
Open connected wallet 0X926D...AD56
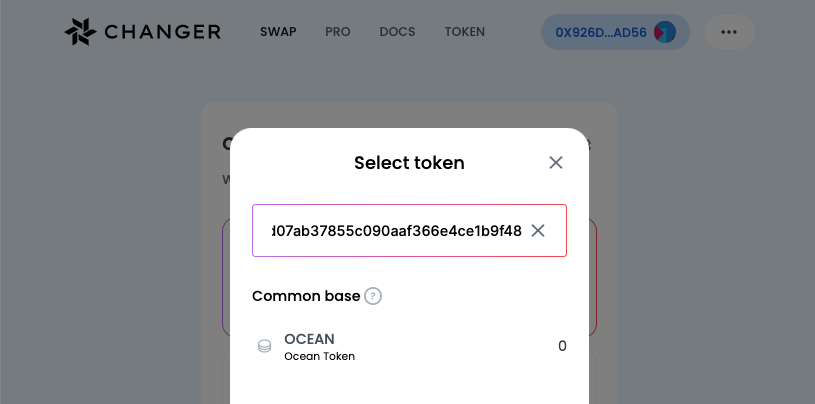[615, 32]
